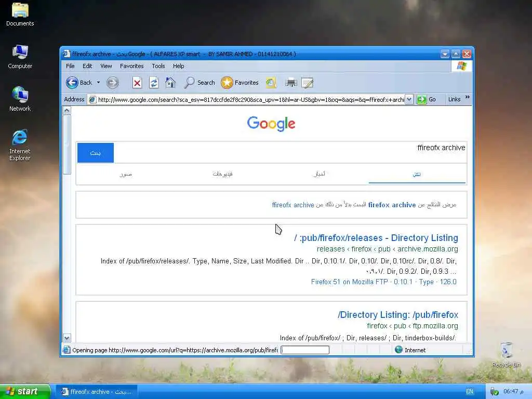This screenshot has height=399, width=532.
Task: Select the All results tab (الكل)
Action: click(x=417, y=175)
